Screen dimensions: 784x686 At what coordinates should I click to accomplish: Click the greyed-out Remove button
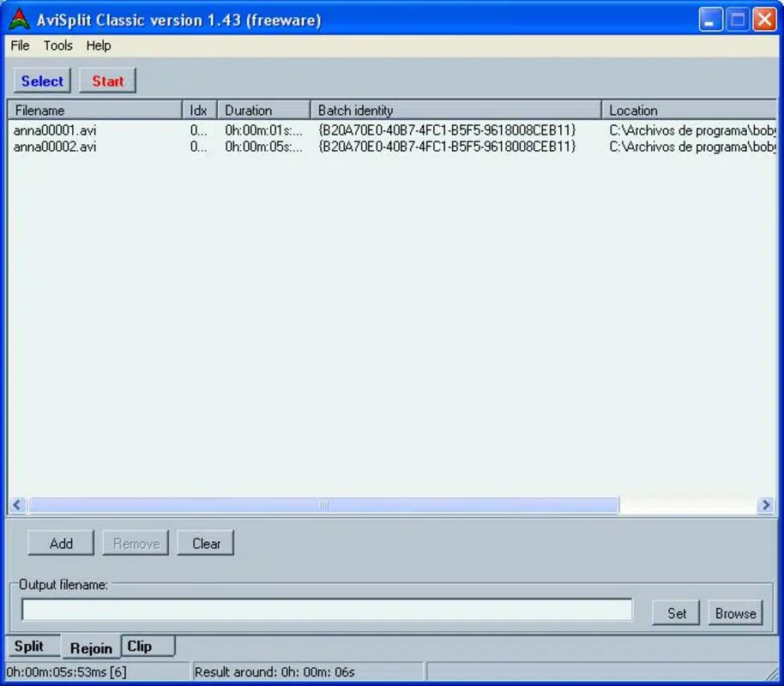coord(136,544)
